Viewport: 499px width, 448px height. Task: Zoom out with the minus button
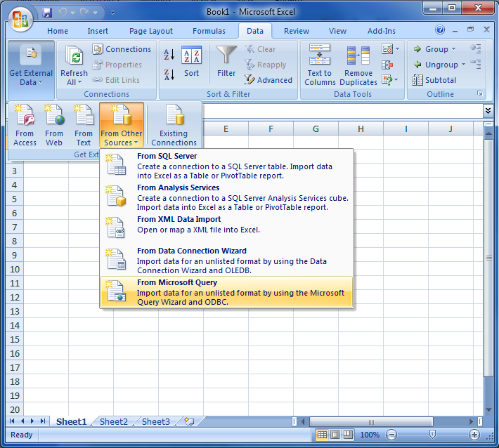[391, 435]
